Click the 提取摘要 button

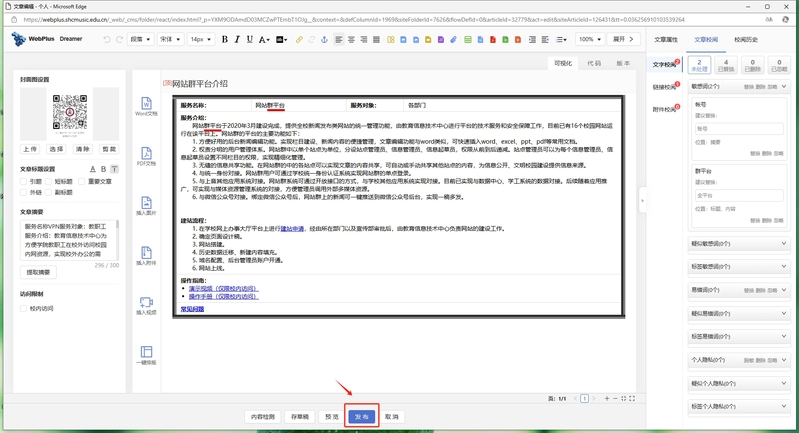(38, 272)
